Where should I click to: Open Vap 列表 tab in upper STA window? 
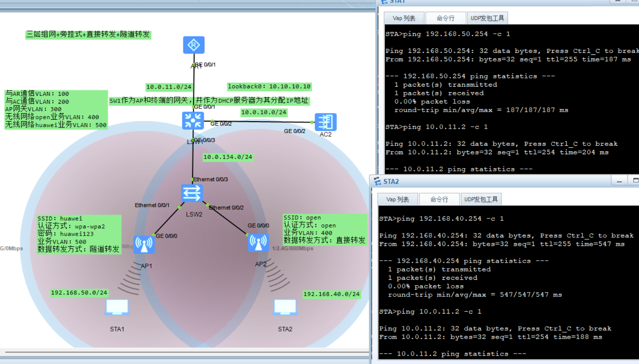point(404,18)
